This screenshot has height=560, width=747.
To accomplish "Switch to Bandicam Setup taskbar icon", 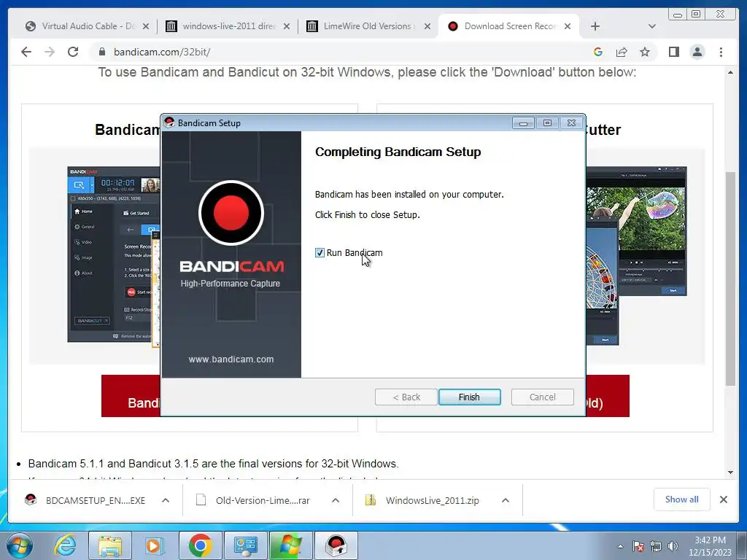I will (336, 545).
